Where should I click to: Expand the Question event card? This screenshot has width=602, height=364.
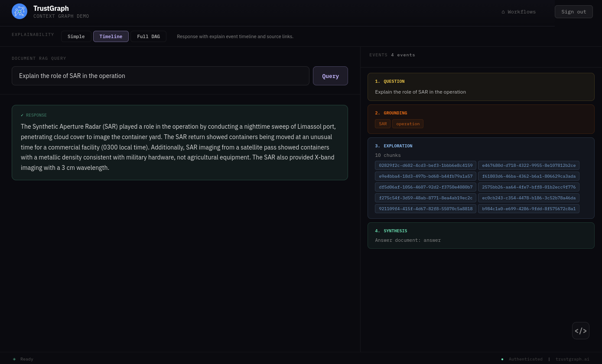coord(481,87)
